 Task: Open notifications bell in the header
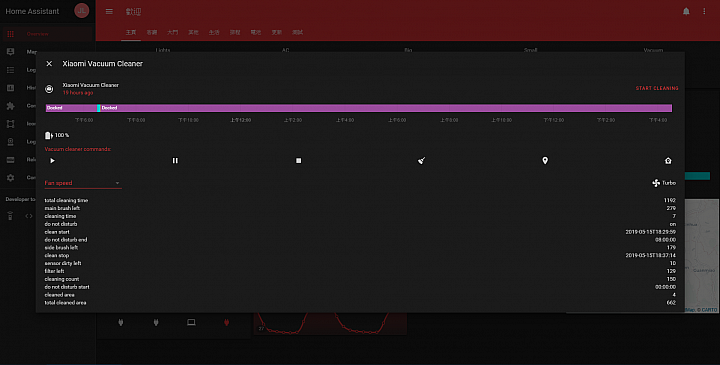tap(686, 11)
